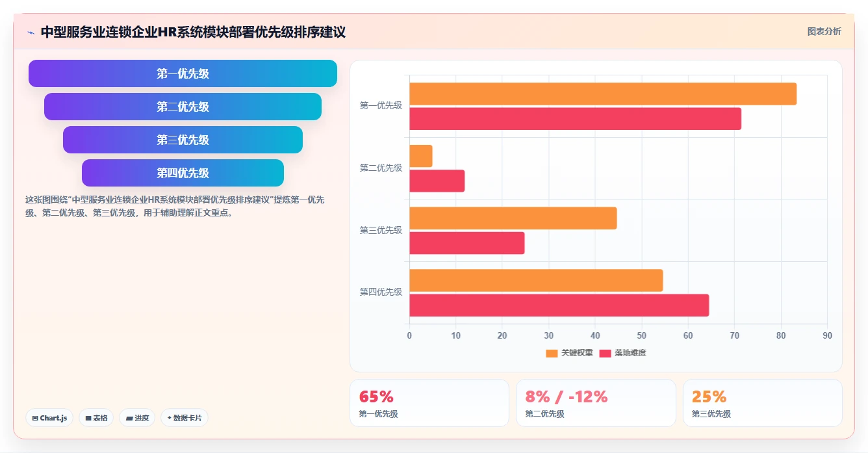Click the orange bar for 第三优先级
Screen dimensions: 868x453
513,218
